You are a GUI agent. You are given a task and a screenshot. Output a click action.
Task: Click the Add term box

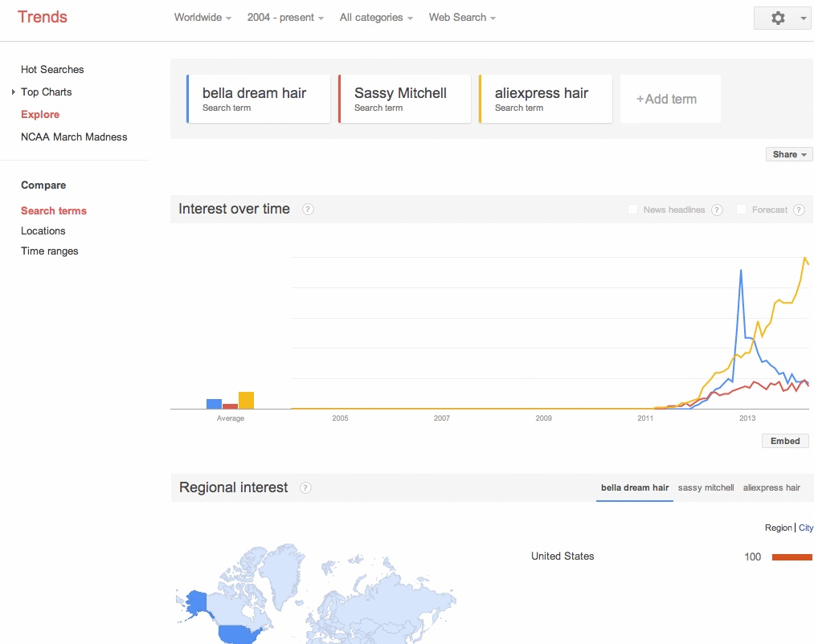tap(670, 99)
